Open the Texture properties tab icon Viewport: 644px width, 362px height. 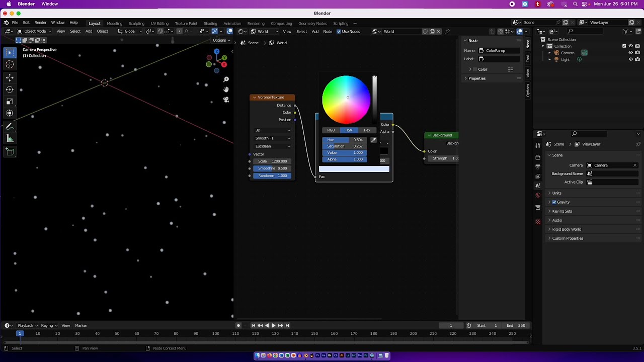pos(538,222)
